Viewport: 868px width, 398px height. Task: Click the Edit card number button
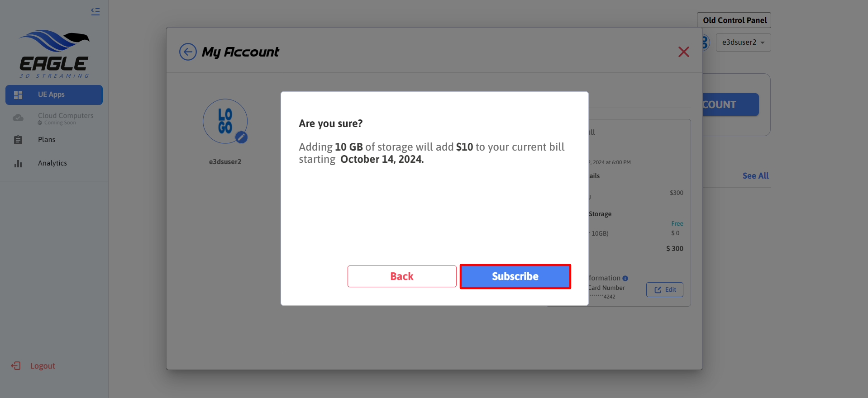pos(664,290)
